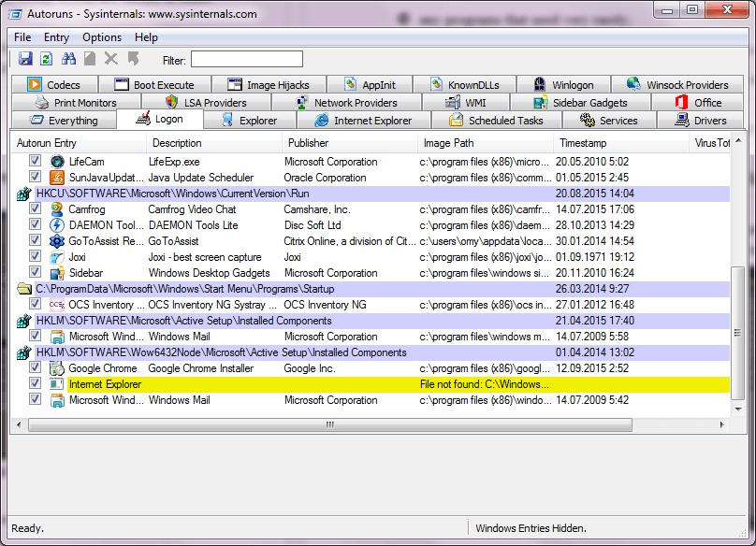Open the File menu

click(22, 37)
